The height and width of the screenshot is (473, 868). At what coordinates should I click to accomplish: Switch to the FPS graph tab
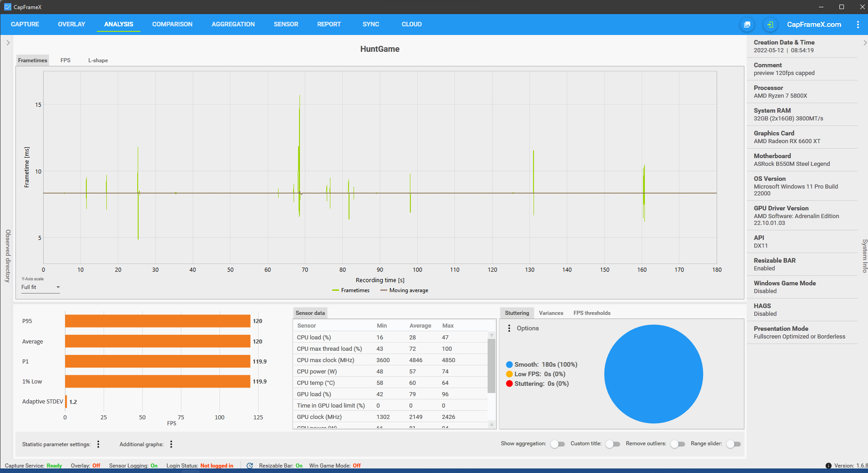(x=65, y=60)
